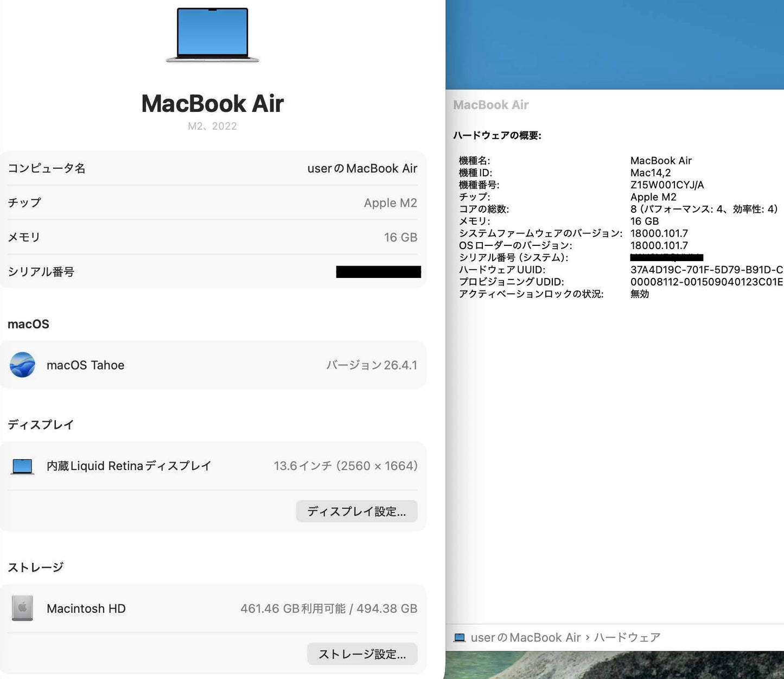Click the ディスプレイ section heading
784x679 pixels.
[41, 424]
